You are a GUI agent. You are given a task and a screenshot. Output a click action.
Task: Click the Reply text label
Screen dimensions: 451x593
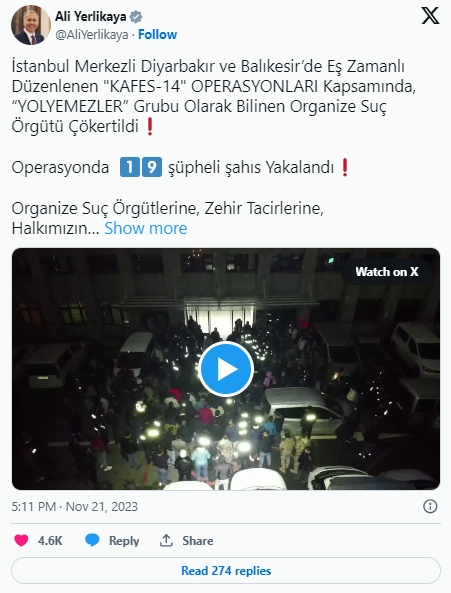click(124, 541)
